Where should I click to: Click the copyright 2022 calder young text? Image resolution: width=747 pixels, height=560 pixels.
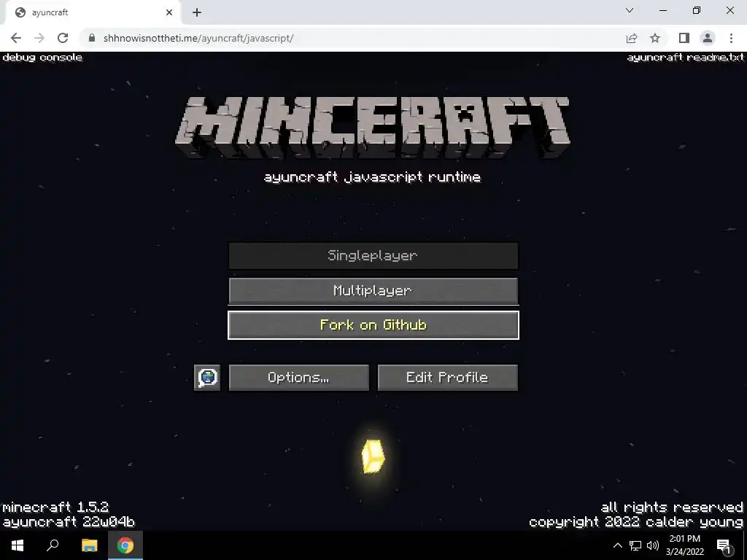636,522
